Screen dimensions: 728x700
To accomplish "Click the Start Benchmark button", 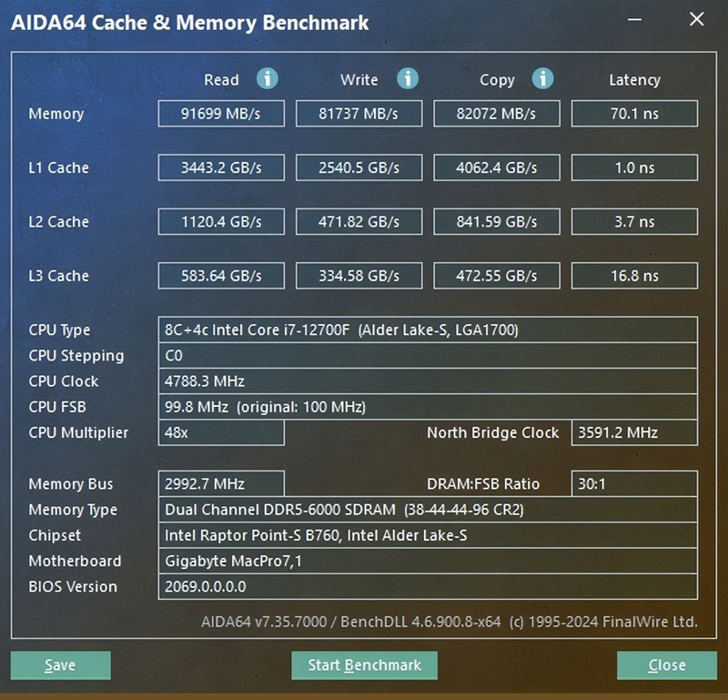I will 364,665.
